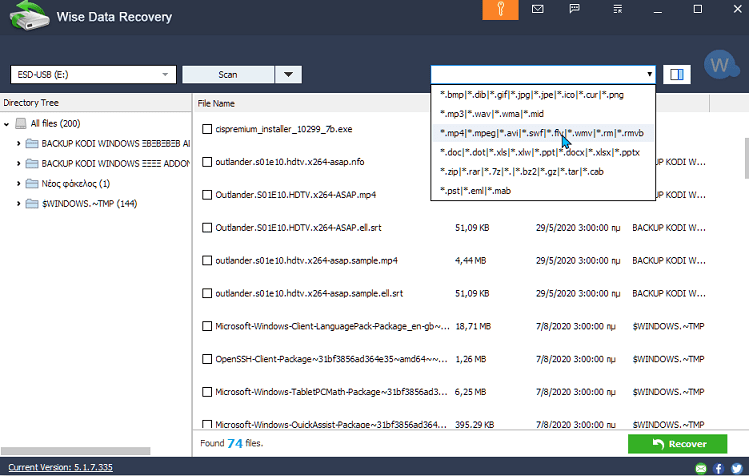This screenshot has width=749, height=476.
Task: Open the Current Version: 5.1.7.335 link
Action: coord(60,467)
